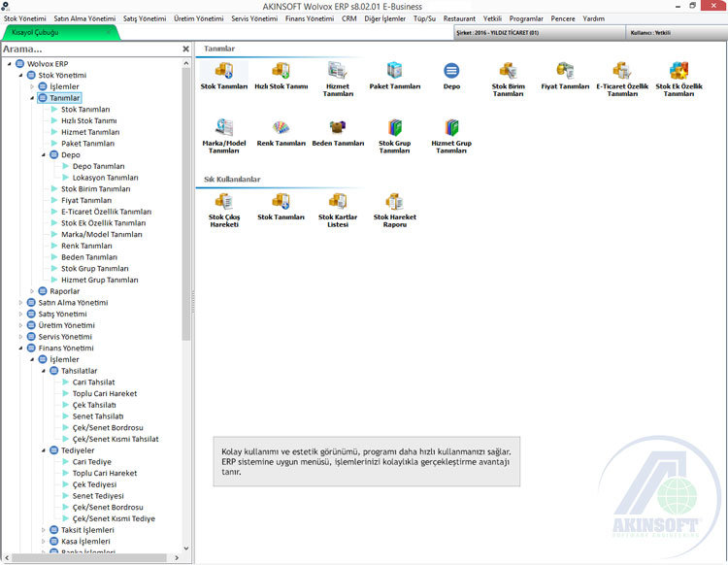
Task: Collapse the Stok Yönetimi tree node
Action: click(x=20, y=75)
